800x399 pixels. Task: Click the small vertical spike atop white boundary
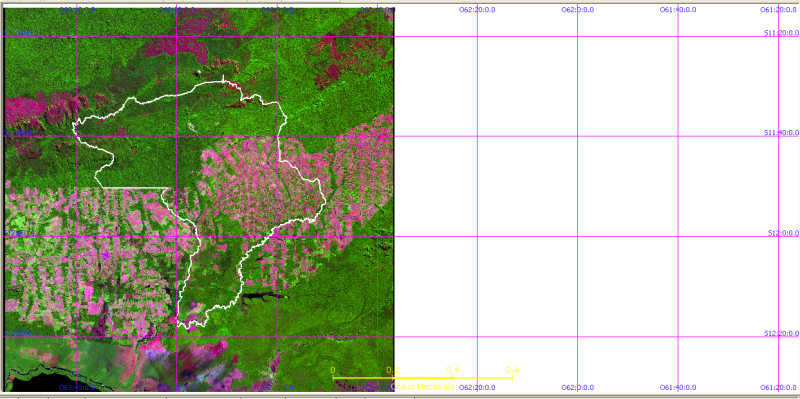pyautogui.click(x=223, y=78)
